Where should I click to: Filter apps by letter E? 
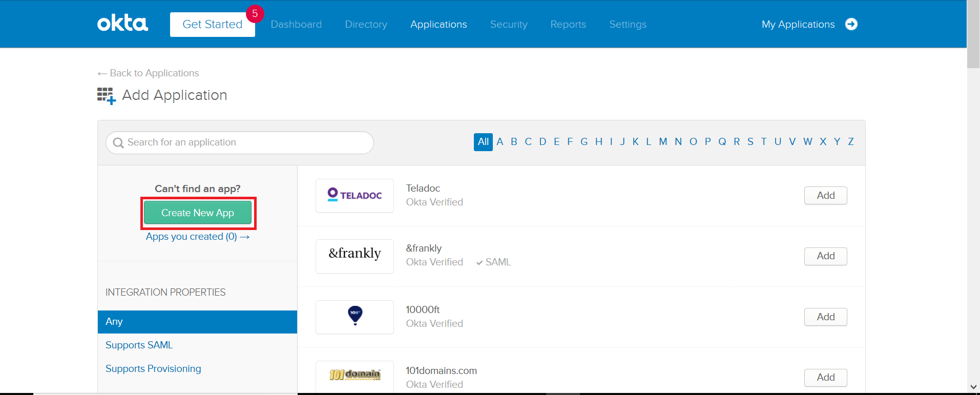tap(556, 142)
